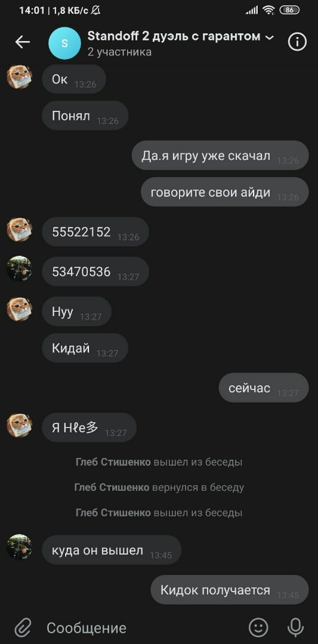Tap the cat avatar next to 55522152

tap(19, 230)
